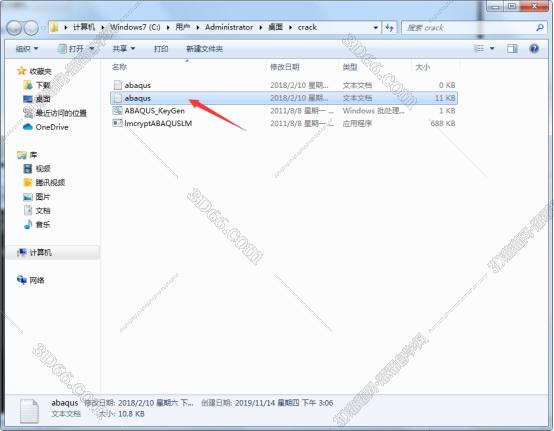
Task: Click the refresh icon beside address bar
Action: pyautogui.click(x=389, y=28)
